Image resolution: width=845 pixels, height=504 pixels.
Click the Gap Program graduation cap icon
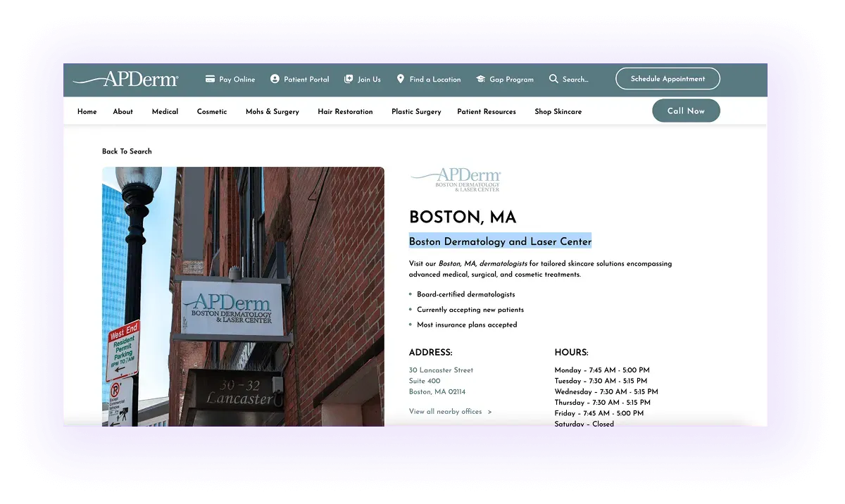[481, 79]
